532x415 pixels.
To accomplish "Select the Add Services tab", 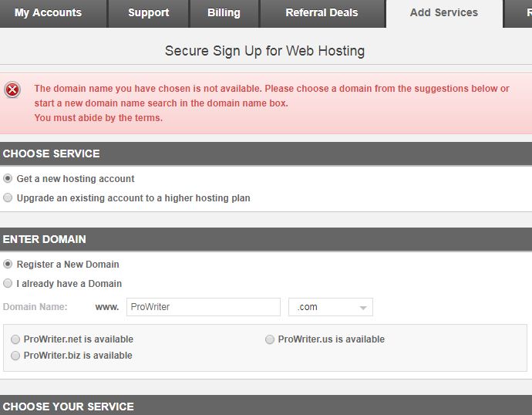I will (444, 13).
